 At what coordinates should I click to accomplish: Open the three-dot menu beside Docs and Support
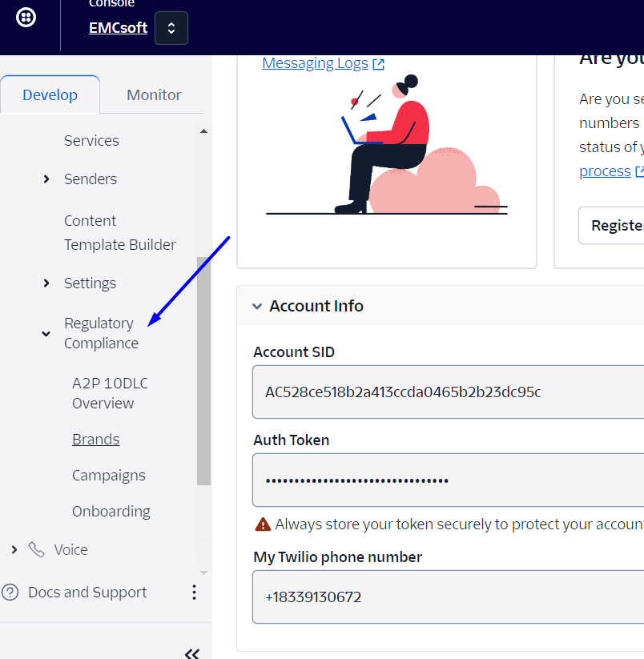(x=193, y=593)
